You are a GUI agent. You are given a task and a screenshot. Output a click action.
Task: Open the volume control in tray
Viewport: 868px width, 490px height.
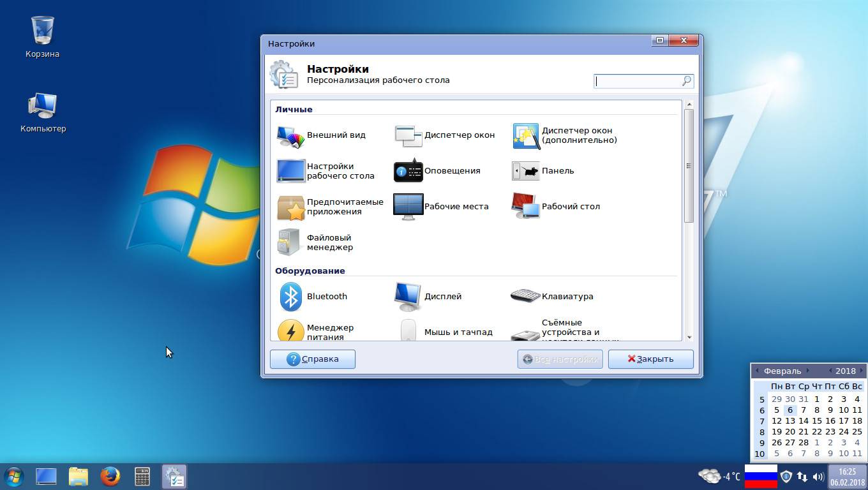coord(818,477)
